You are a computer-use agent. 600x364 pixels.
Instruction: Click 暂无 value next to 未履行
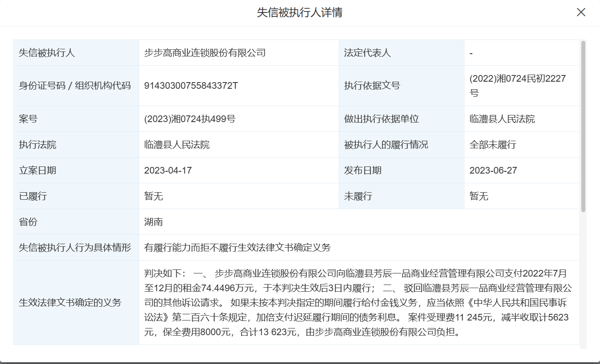click(479, 196)
